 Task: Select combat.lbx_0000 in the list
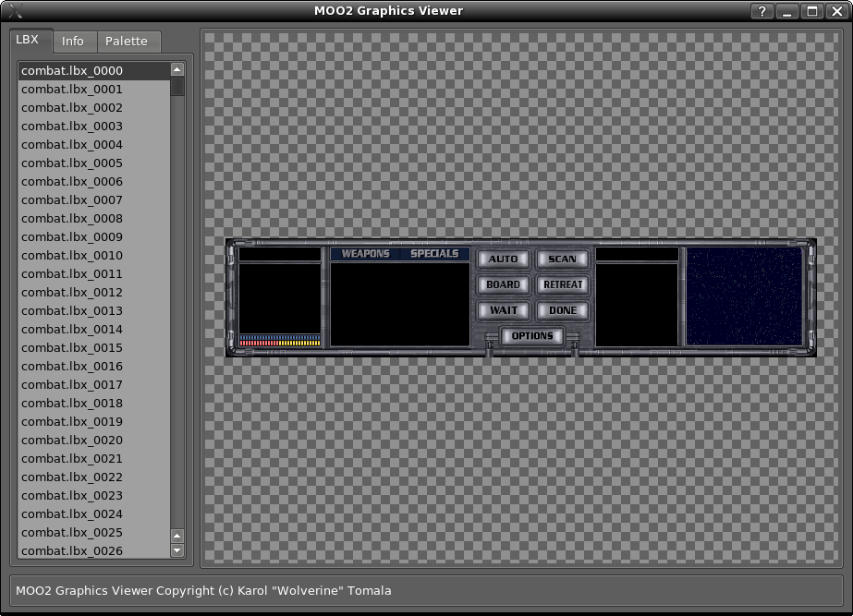pos(94,71)
